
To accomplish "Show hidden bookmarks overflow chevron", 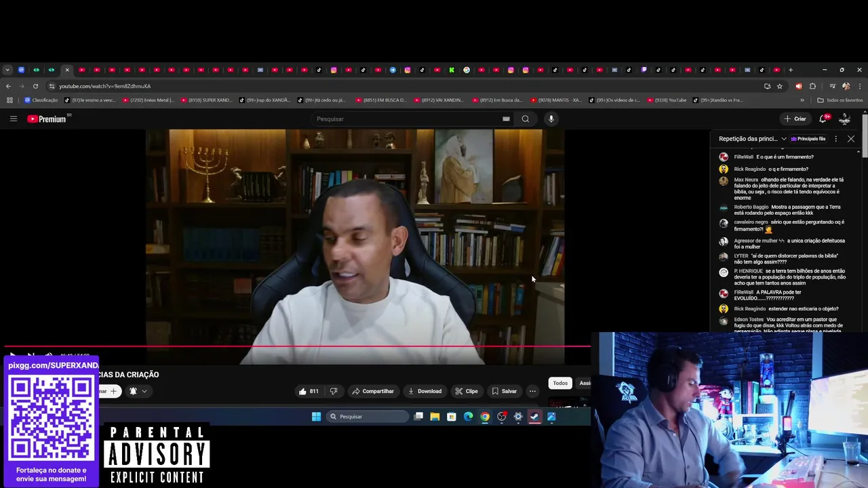I will point(802,100).
